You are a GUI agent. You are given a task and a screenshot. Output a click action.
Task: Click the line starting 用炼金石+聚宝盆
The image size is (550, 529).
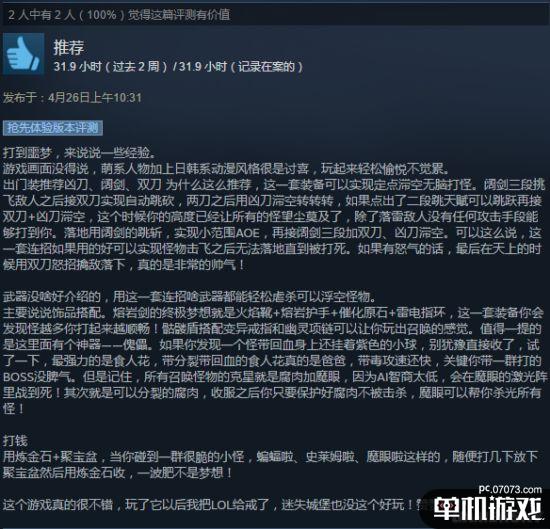click(270, 457)
